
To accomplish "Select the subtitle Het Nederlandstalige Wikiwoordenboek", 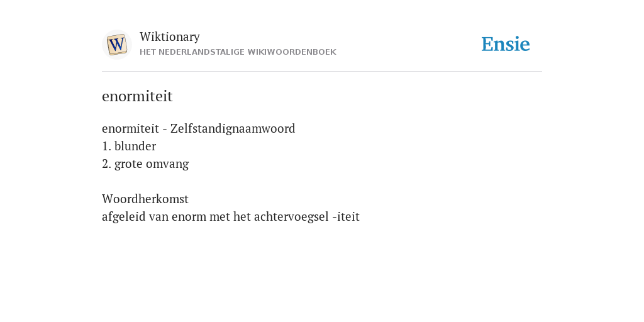I will click(238, 52).
